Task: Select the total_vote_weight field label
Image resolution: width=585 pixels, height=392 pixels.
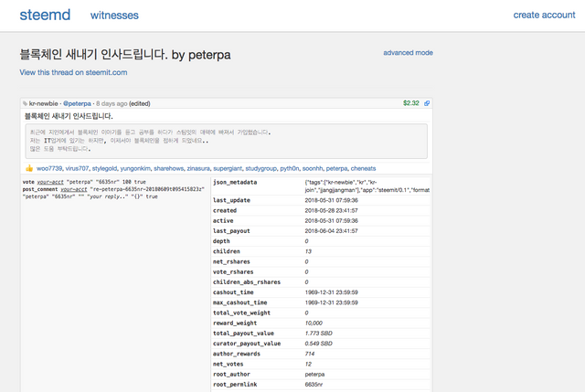Action: [x=241, y=313]
